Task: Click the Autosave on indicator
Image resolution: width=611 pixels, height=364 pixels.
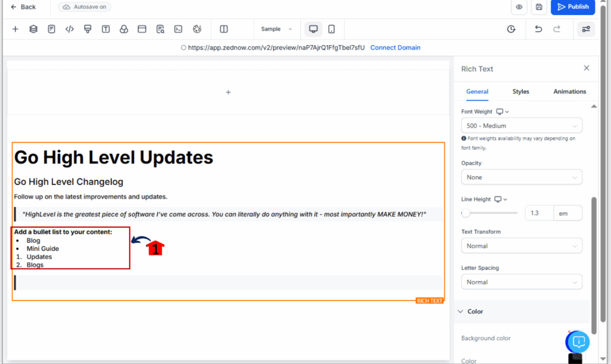Action: pyautogui.click(x=85, y=7)
